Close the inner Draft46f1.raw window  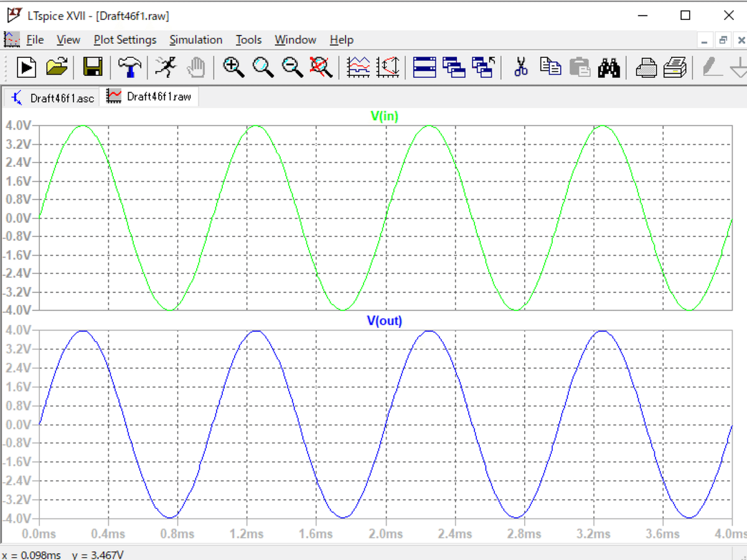click(x=741, y=40)
